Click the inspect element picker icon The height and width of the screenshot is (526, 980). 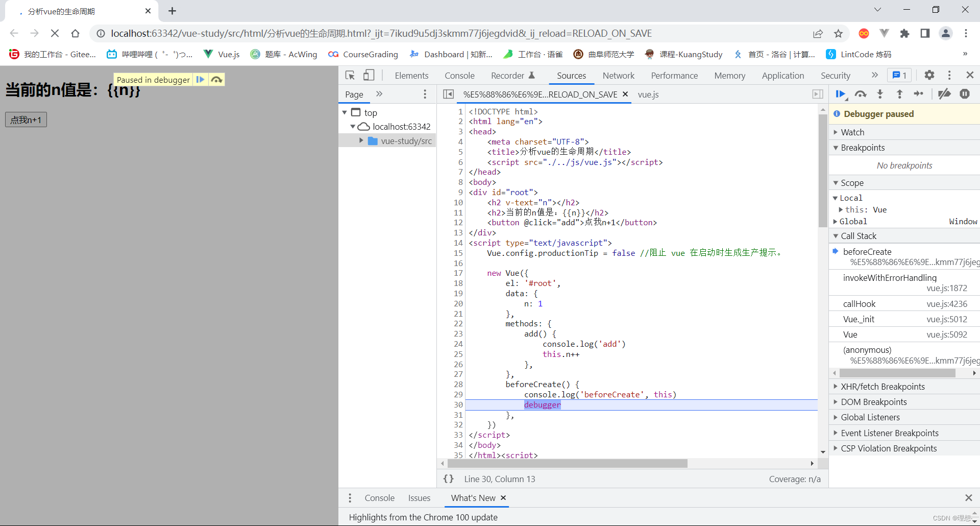350,76
